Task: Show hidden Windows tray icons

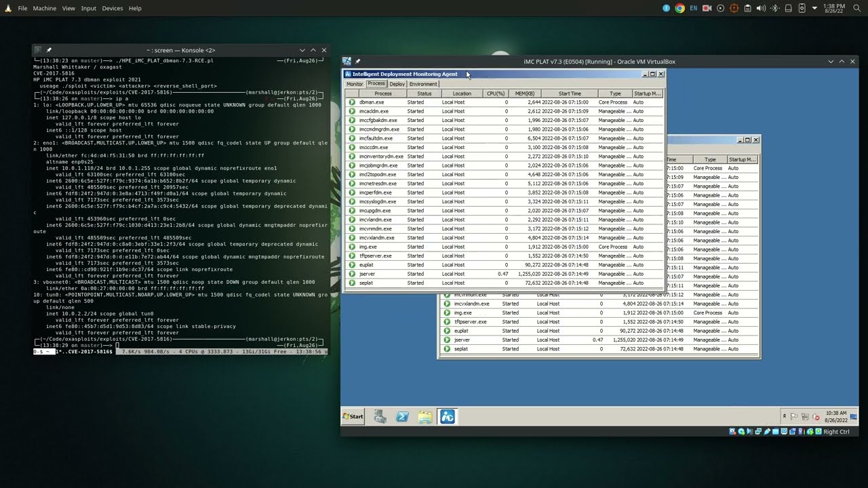Action: [785, 416]
